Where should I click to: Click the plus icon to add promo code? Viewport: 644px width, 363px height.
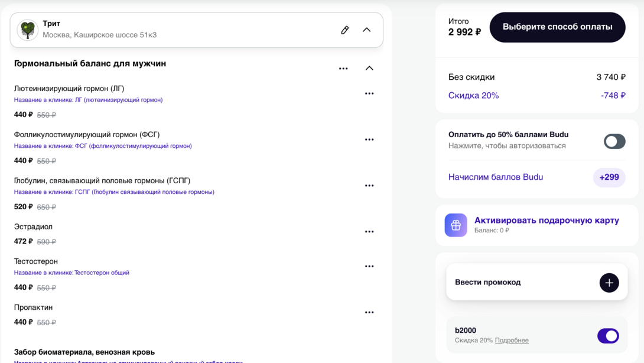coord(609,283)
